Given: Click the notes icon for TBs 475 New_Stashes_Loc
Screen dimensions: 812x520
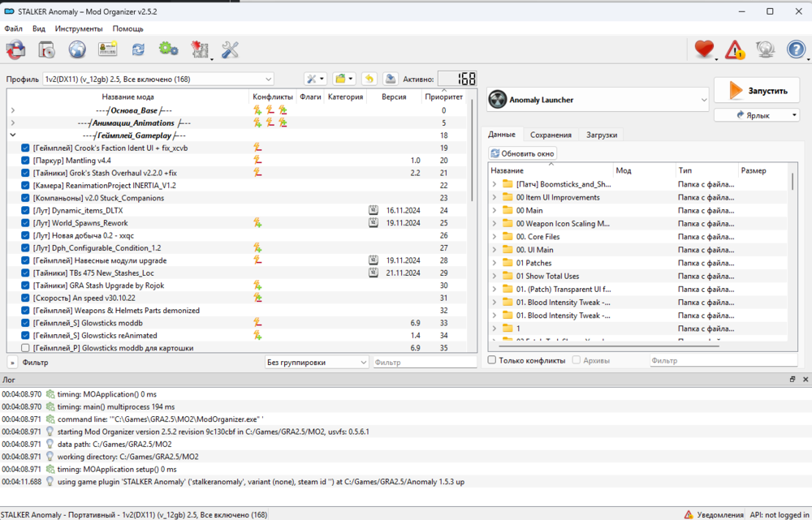Looking at the screenshot, I should click(374, 273).
